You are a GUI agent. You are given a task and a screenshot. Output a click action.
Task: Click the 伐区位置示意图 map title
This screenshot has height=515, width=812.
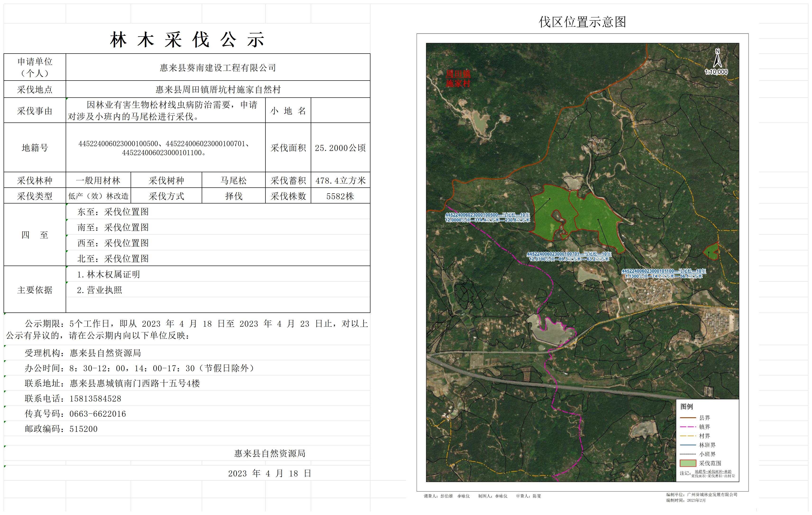582,22
